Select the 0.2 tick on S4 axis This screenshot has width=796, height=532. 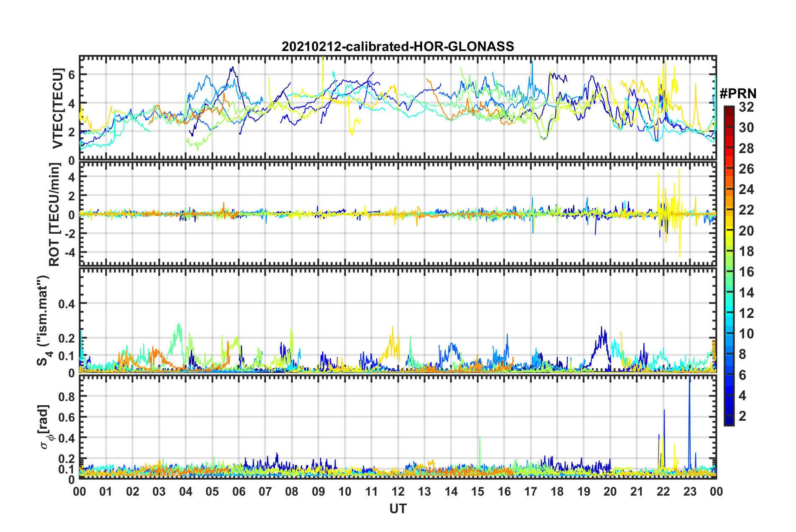(67, 338)
